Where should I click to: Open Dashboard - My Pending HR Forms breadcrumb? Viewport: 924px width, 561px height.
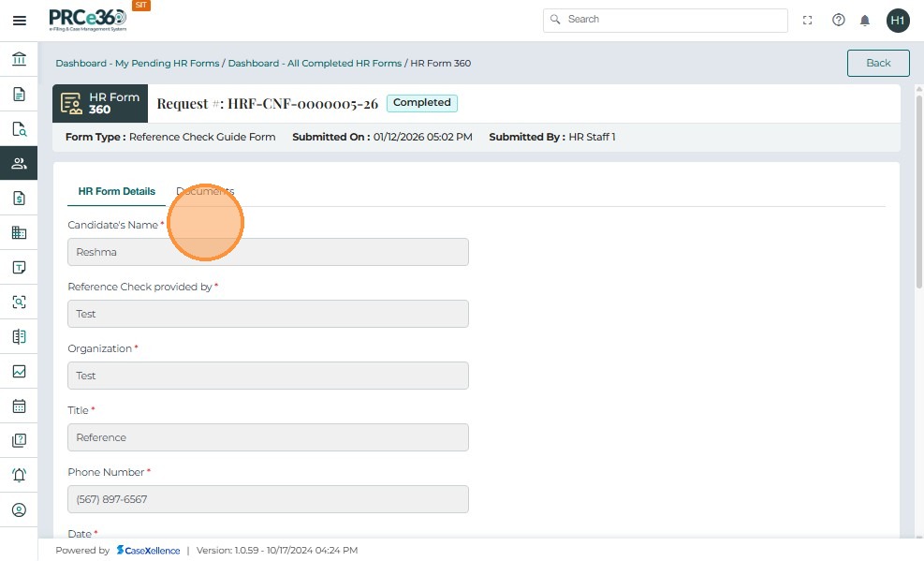[138, 63]
